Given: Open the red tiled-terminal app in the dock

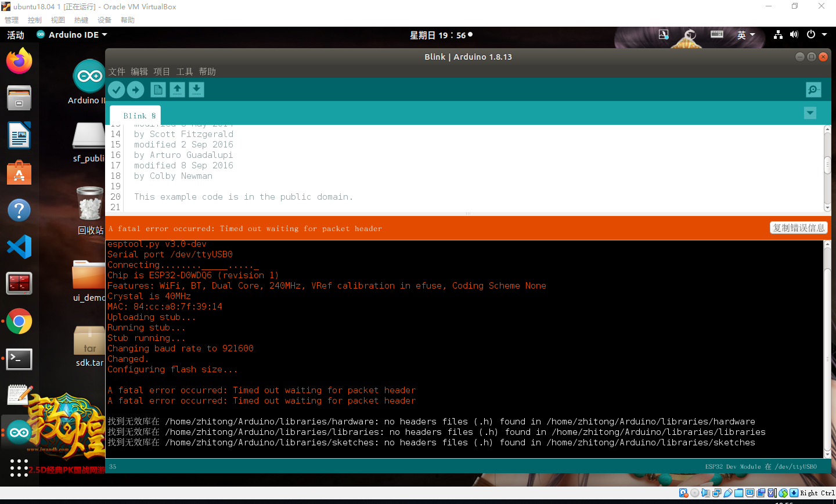Looking at the screenshot, I should click(x=19, y=284).
